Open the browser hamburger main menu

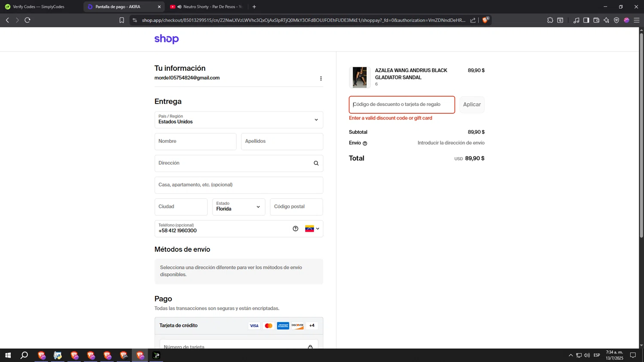point(637,20)
